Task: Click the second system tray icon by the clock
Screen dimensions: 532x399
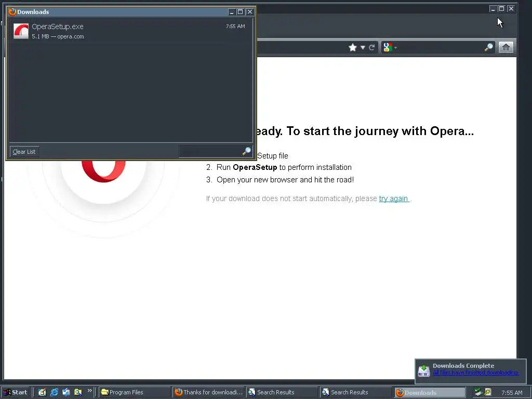Action: (x=488, y=392)
